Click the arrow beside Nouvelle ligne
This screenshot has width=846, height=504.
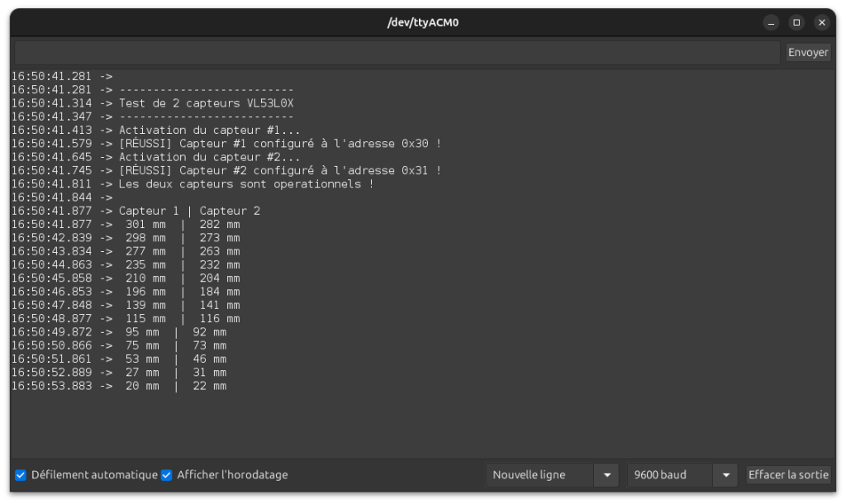[x=607, y=475]
